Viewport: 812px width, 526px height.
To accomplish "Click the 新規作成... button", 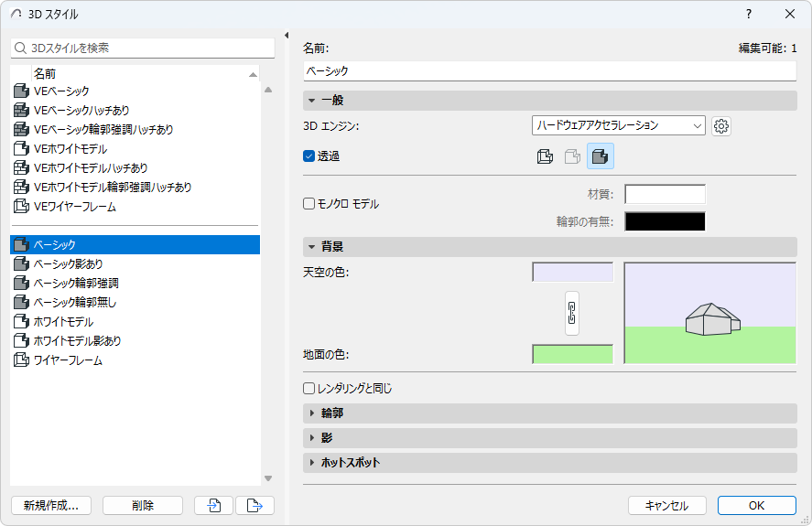I will click(51, 505).
